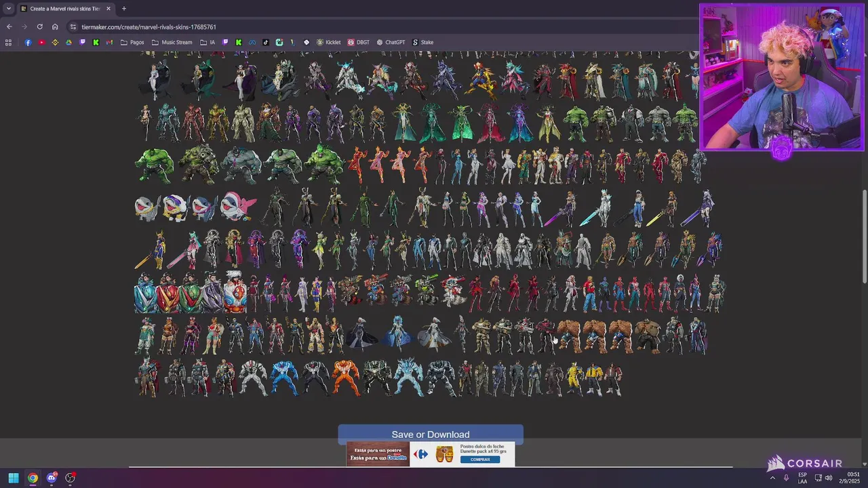868x488 pixels.
Task: Open the Gmail bookmark icon
Action: (109, 42)
